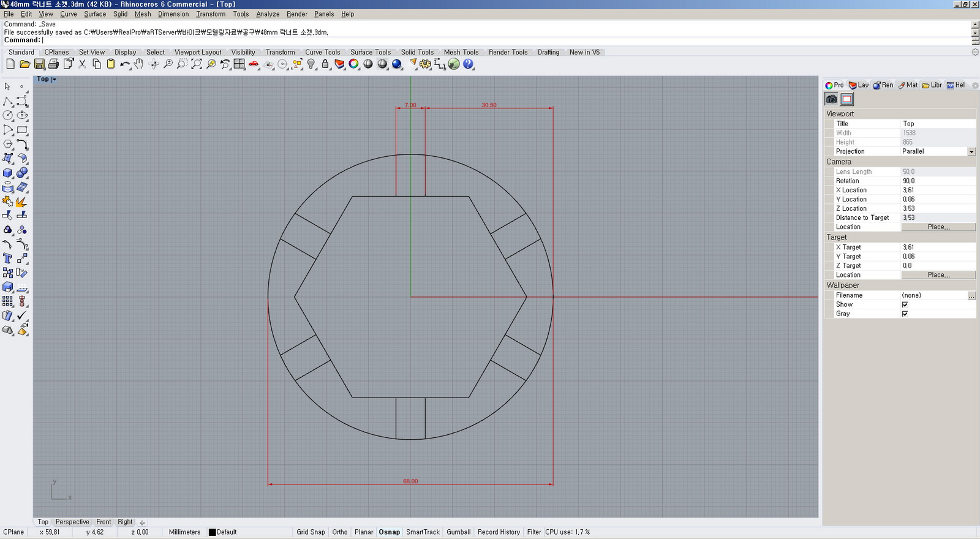The image size is (980, 539).
Task: Click the Print icon
Action: click(53, 64)
